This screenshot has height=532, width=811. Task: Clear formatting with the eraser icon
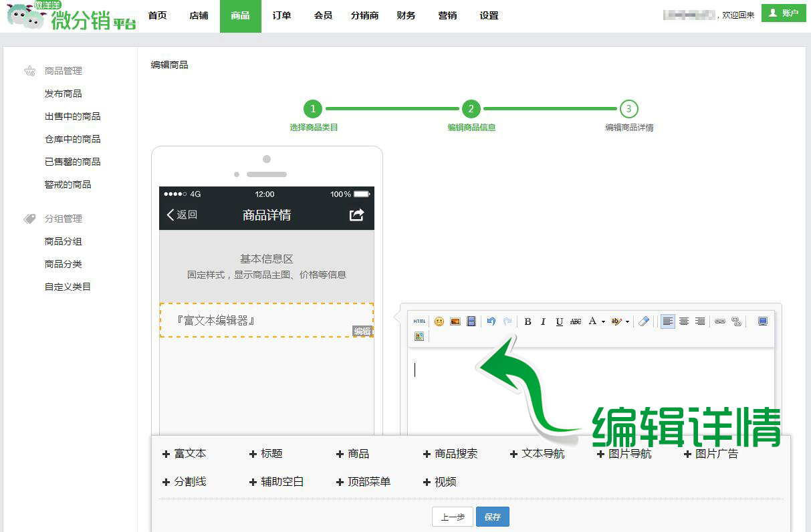644,321
